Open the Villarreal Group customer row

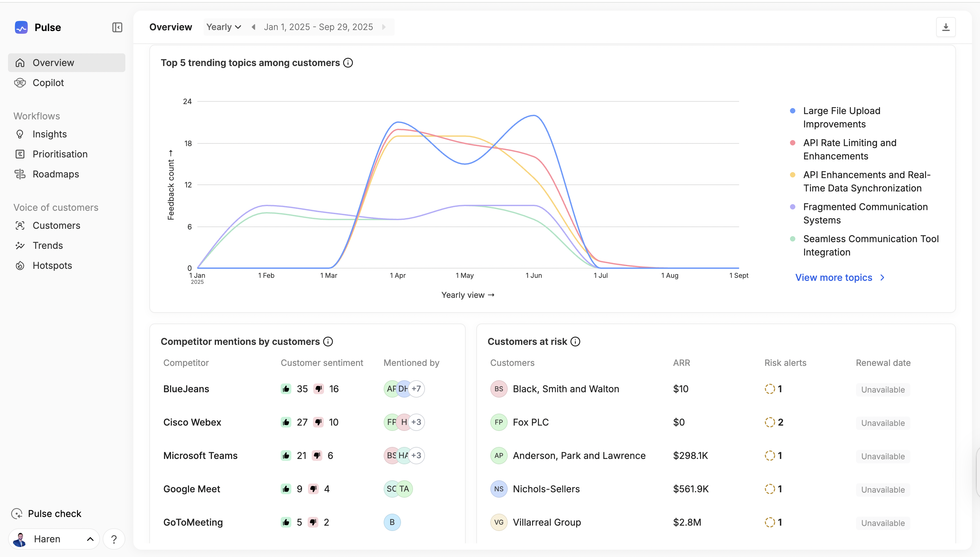[547, 523]
